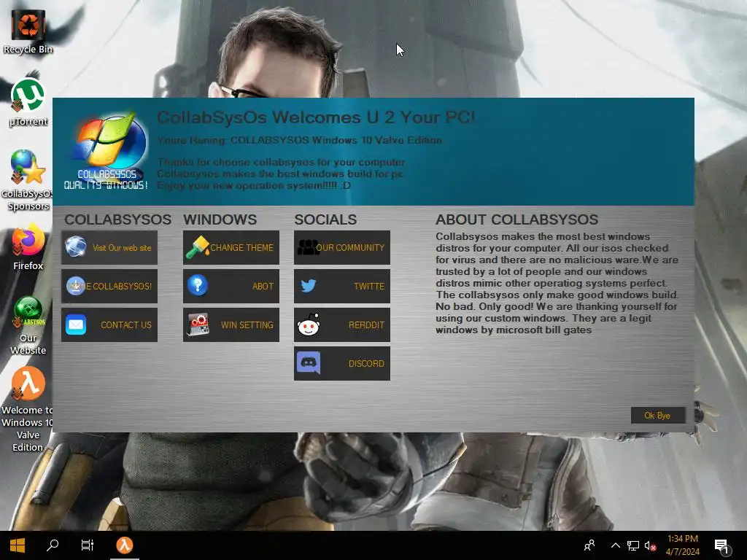Click the RERDDIT social button

pyautogui.click(x=342, y=324)
